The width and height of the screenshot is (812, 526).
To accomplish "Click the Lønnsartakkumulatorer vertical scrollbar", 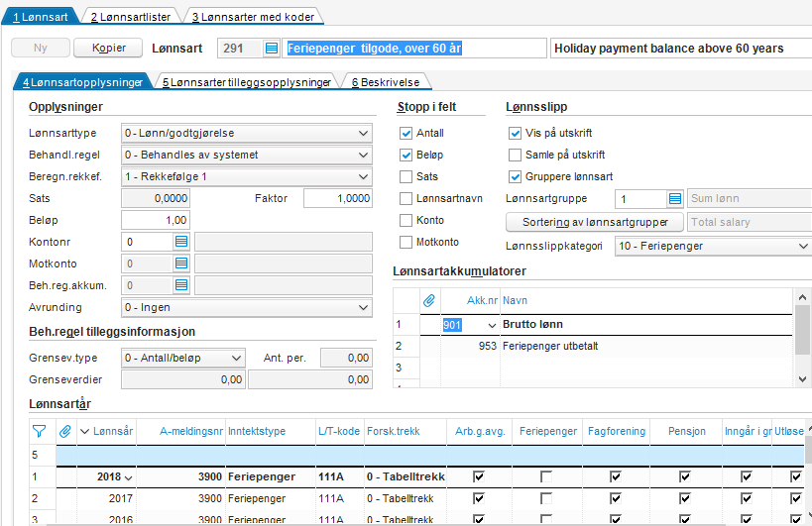I will (804, 332).
